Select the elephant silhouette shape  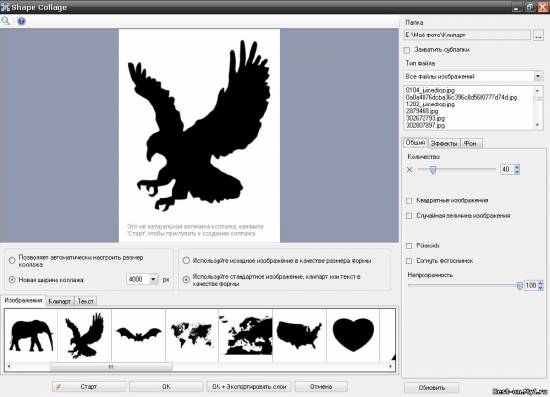(x=31, y=335)
